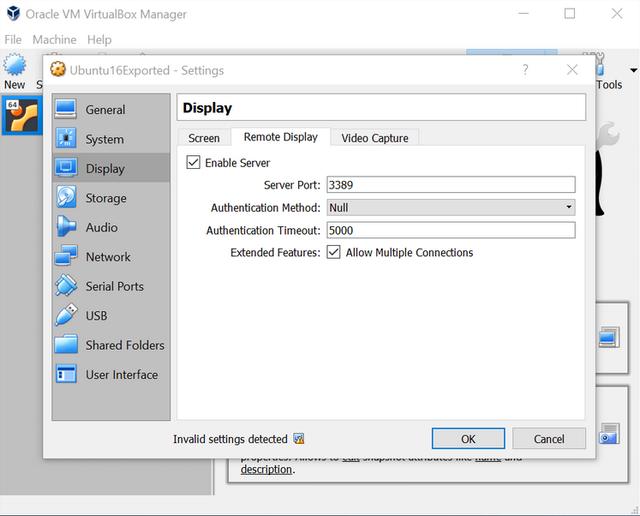Open System settings category icon
The image size is (640, 516).
click(66, 138)
